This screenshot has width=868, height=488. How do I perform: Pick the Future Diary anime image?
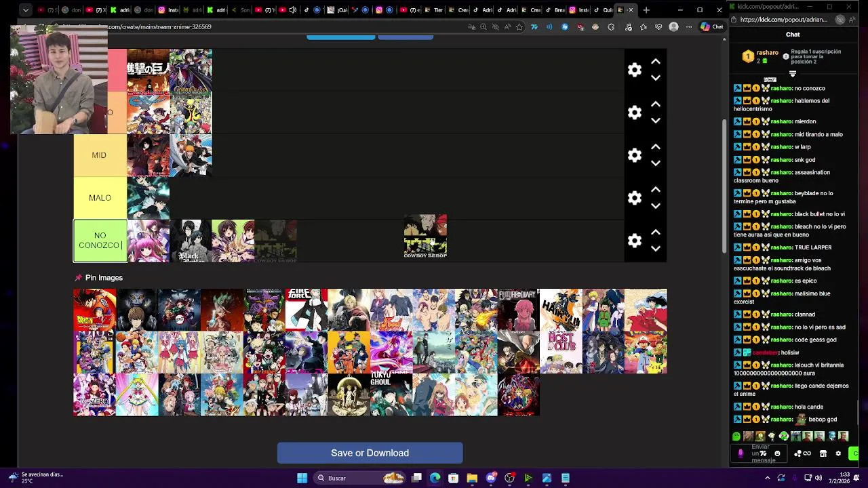518,310
